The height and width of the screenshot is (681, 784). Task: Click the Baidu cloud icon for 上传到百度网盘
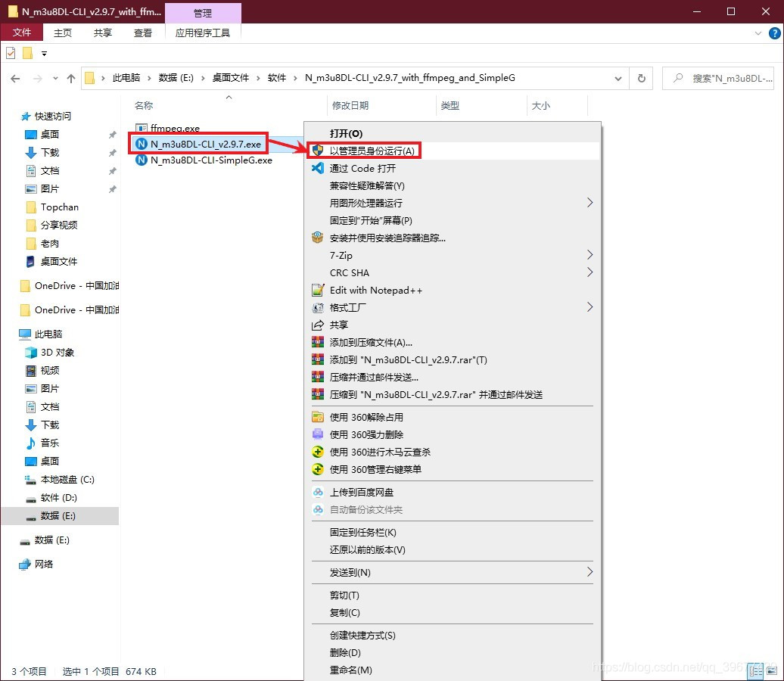[318, 492]
